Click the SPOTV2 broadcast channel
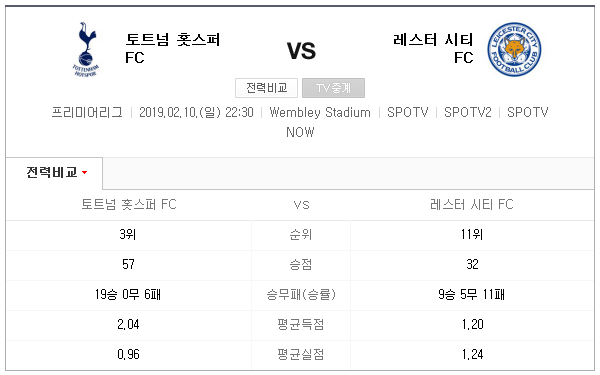The height and width of the screenshot is (375, 600). coord(468,112)
